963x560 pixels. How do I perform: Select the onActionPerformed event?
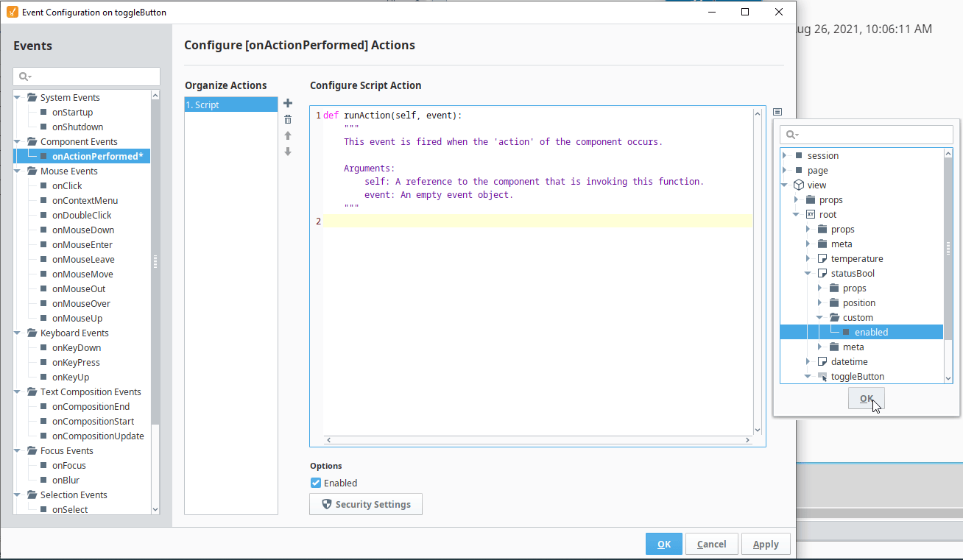click(x=97, y=156)
